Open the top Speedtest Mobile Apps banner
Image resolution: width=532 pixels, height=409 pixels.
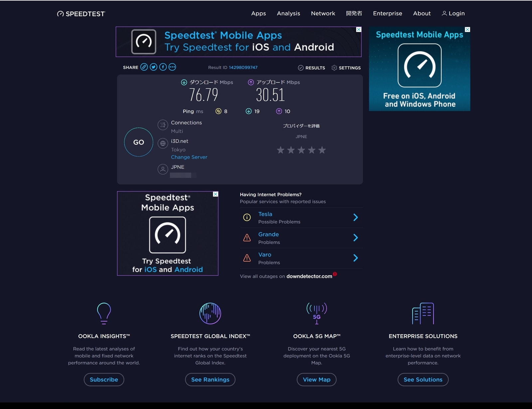point(238,42)
